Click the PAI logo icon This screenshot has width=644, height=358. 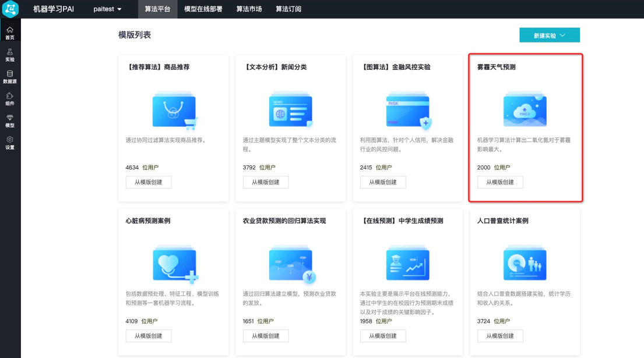pyautogui.click(x=10, y=9)
